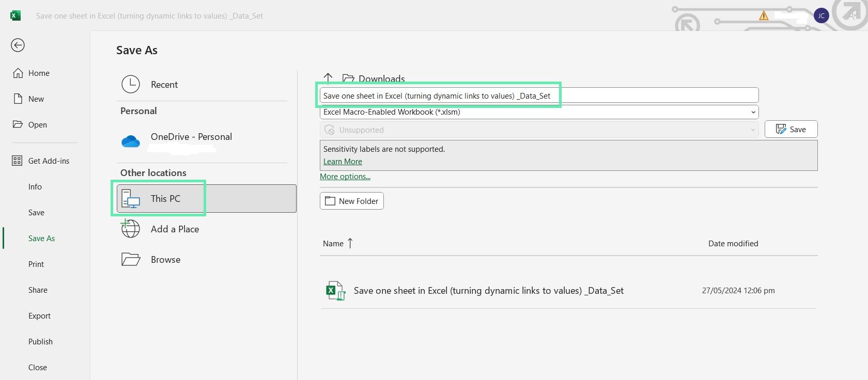Image resolution: width=868 pixels, height=380 pixels.
Task: Create a New Folder
Action: pyautogui.click(x=352, y=201)
